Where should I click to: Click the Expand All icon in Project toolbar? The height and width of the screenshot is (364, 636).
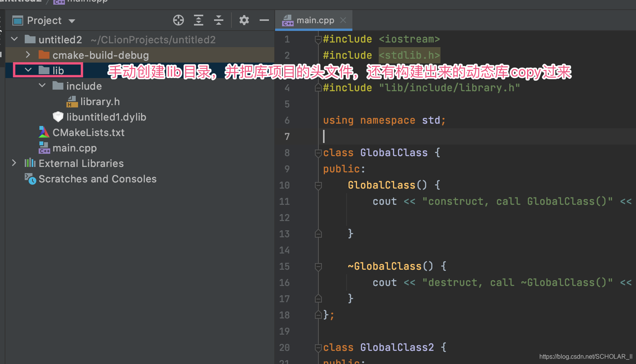199,20
